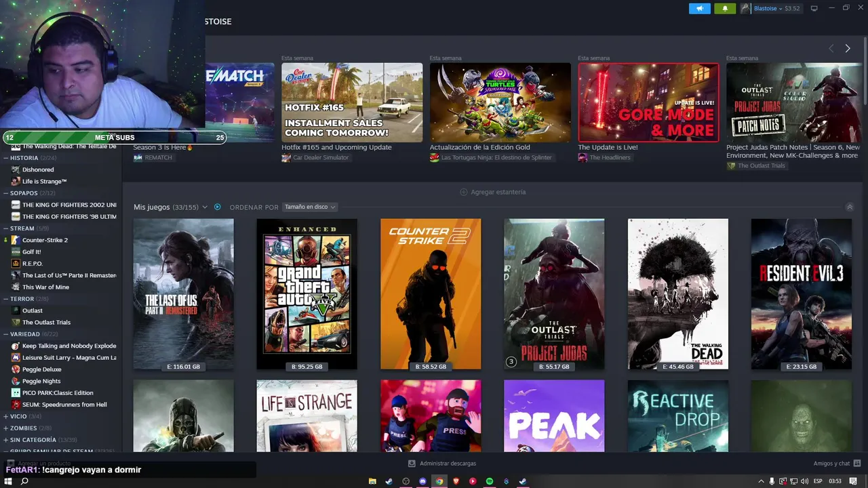The height and width of the screenshot is (488, 868).
Task: Select Counter-Strike 2 in the sidebar
Action: pyautogui.click(x=45, y=240)
